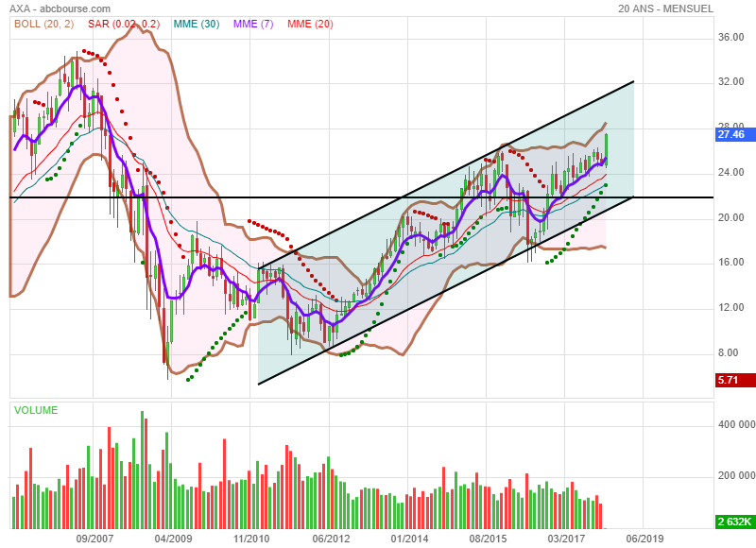The width and height of the screenshot is (756, 548).
Task: Click the 01/2014 date axis label
Action: (409, 539)
